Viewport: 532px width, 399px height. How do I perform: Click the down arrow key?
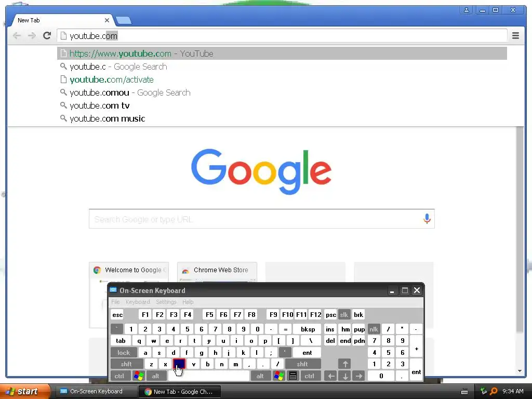tap(345, 376)
